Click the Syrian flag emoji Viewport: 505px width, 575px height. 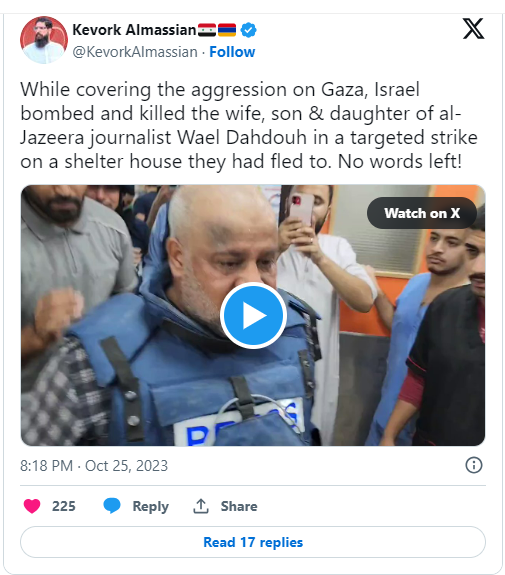(207, 30)
